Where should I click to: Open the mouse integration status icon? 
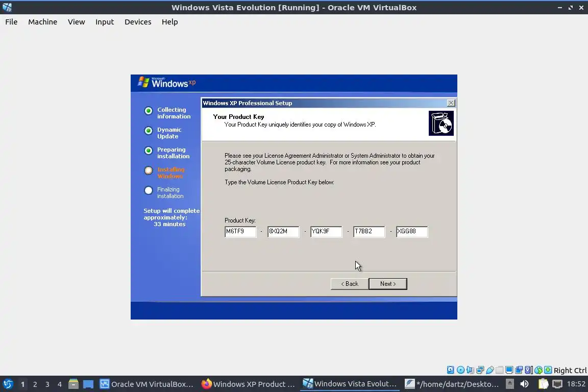click(538, 370)
